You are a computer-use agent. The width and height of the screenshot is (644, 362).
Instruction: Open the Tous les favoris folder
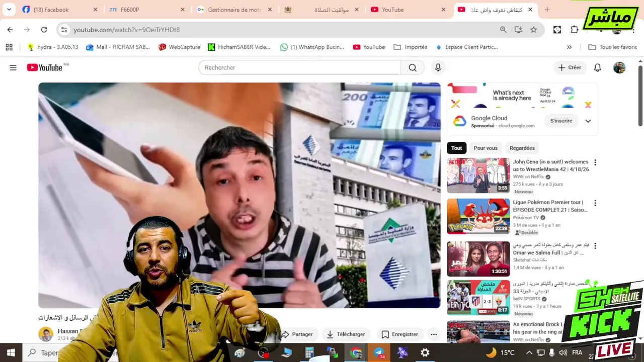(612, 47)
